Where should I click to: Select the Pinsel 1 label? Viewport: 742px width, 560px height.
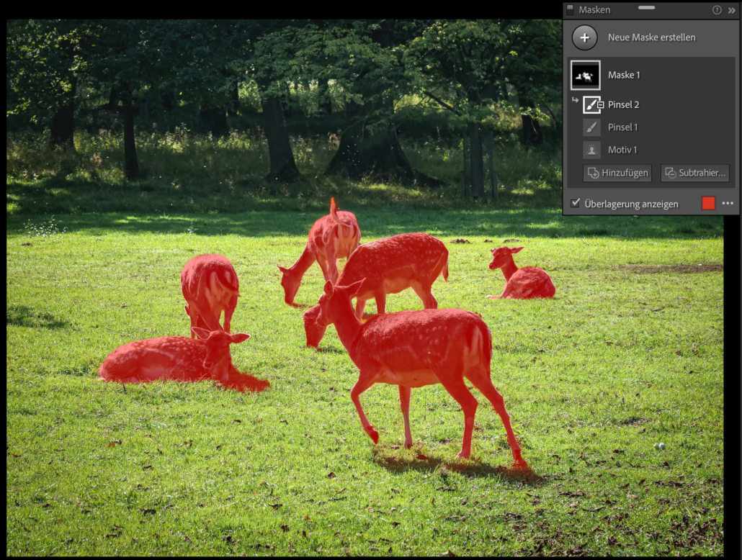[x=622, y=127]
